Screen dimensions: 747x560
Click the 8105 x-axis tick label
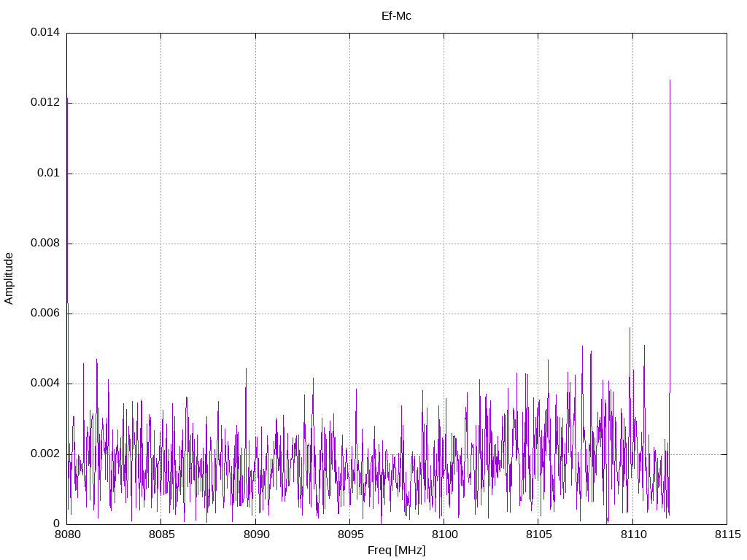(538, 534)
